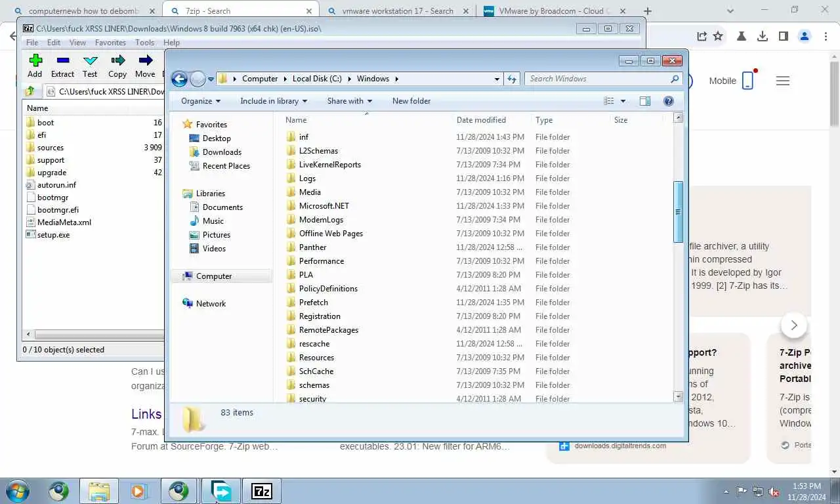Select the Prefetch folder
The height and width of the screenshot is (504, 840).
314,303
